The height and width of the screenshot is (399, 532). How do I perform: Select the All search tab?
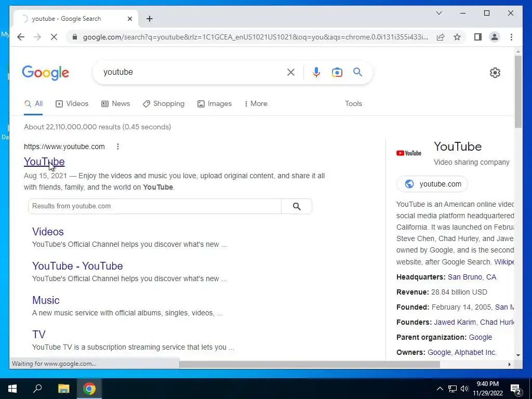[x=34, y=104]
